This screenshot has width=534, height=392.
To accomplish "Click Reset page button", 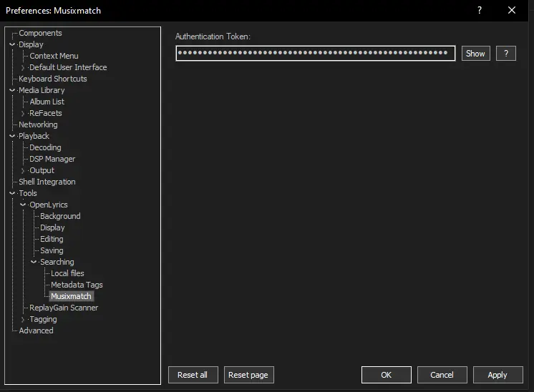I will (249, 375).
